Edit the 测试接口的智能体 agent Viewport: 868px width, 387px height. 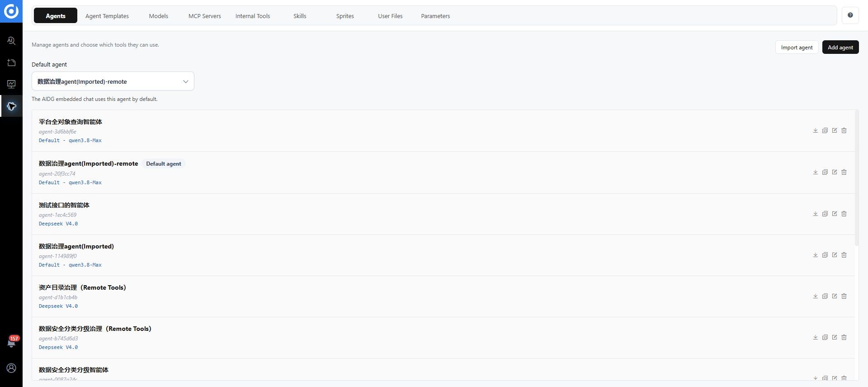[x=834, y=214]
